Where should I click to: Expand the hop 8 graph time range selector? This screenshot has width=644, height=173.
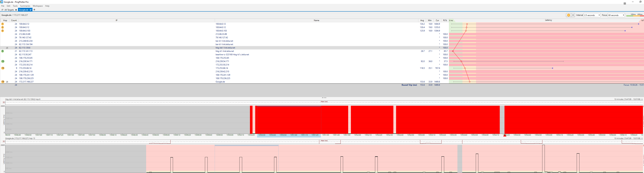tap(642, 99)
